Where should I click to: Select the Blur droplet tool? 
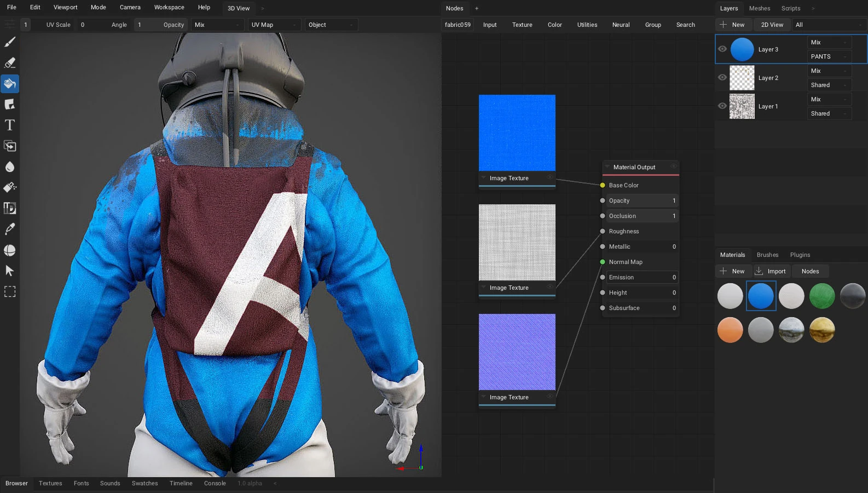click(x=10, y=167)
